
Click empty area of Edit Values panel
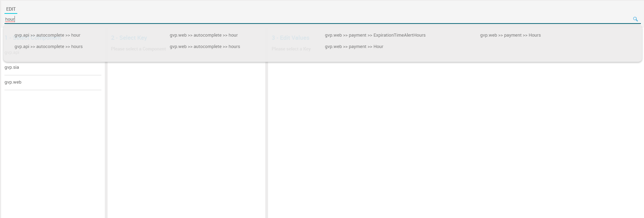[450, 138]
